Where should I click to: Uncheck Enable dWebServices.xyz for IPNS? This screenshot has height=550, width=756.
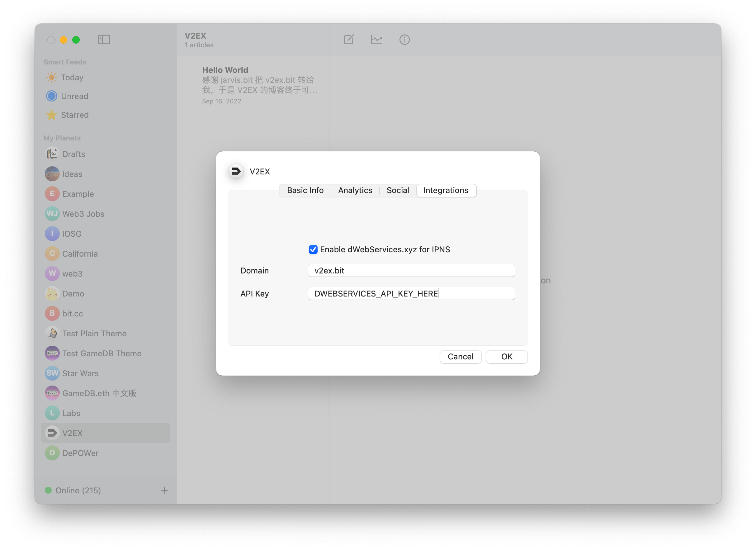(x=313, y=249)
